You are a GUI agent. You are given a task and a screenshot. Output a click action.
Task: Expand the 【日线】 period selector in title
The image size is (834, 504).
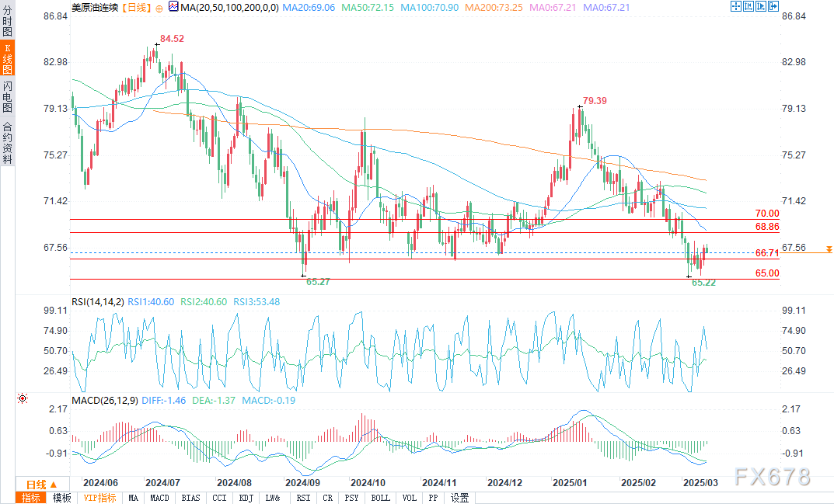click(x=136, y=8)
